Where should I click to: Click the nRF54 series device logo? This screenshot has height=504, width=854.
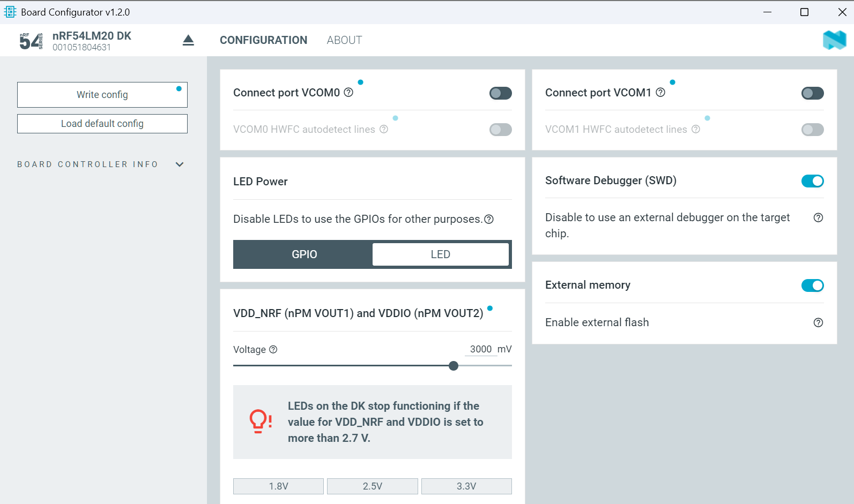(31, 41)
